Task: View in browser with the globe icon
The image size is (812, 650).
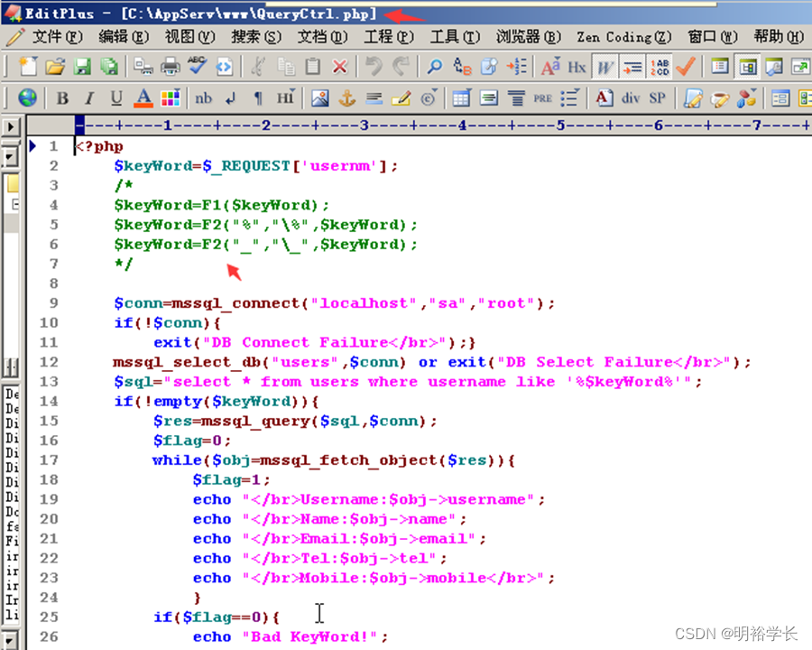Action: point(27,97)
